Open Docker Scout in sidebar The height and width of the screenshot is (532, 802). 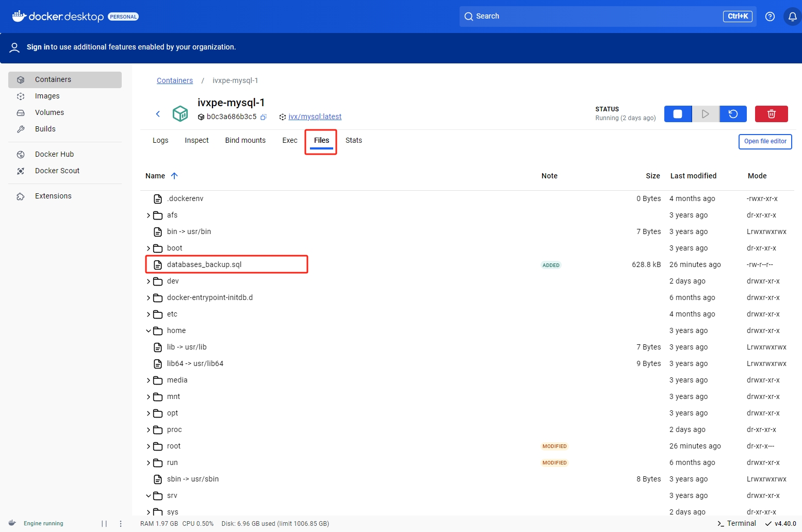(65, 171)
